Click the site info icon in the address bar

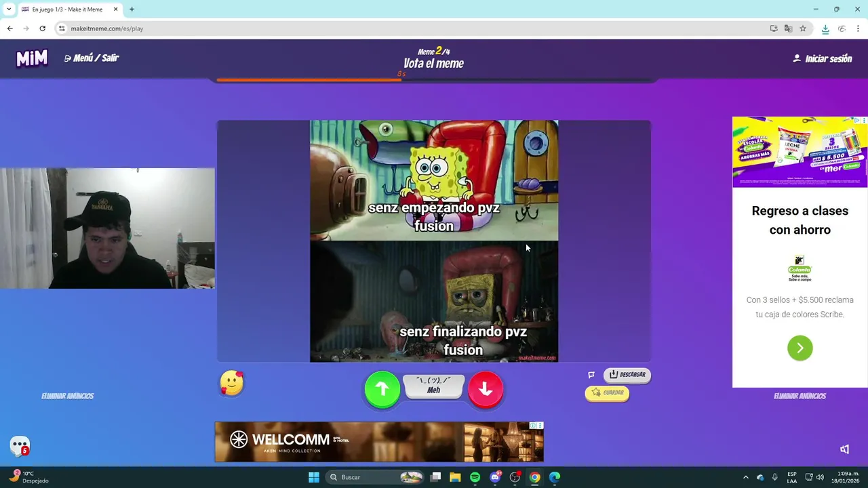(x=62, y=28)
